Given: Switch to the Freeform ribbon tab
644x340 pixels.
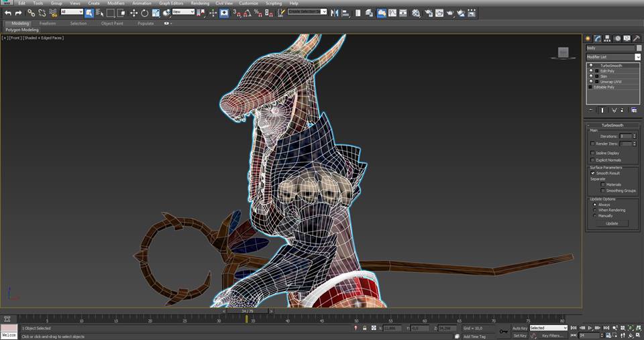Looking at the screenshot, I should 48,23.
